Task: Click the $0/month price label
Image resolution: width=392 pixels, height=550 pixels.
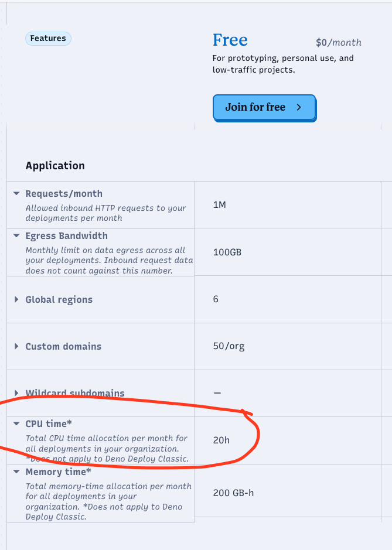Action: point(338,42)
